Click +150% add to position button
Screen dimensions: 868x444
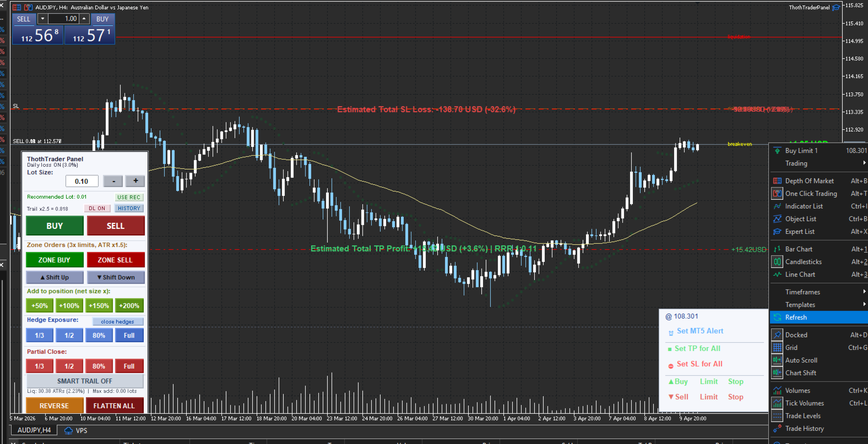(x=99, y=305)
